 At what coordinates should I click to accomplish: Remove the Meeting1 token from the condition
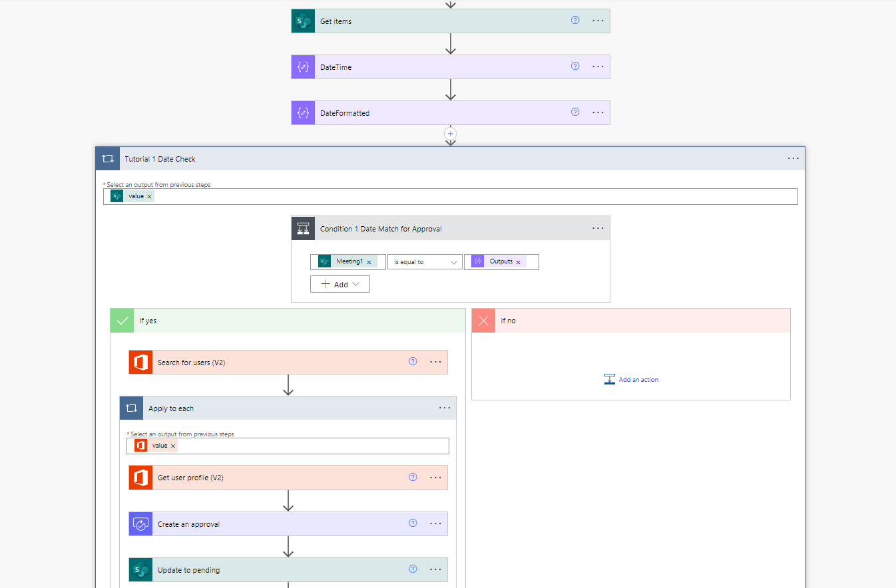369,262
